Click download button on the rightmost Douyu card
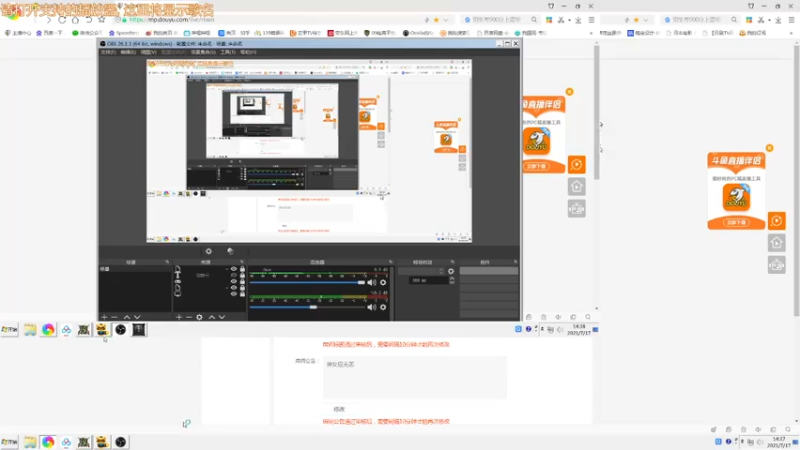800x450 pixels. [x=736, y=222]
